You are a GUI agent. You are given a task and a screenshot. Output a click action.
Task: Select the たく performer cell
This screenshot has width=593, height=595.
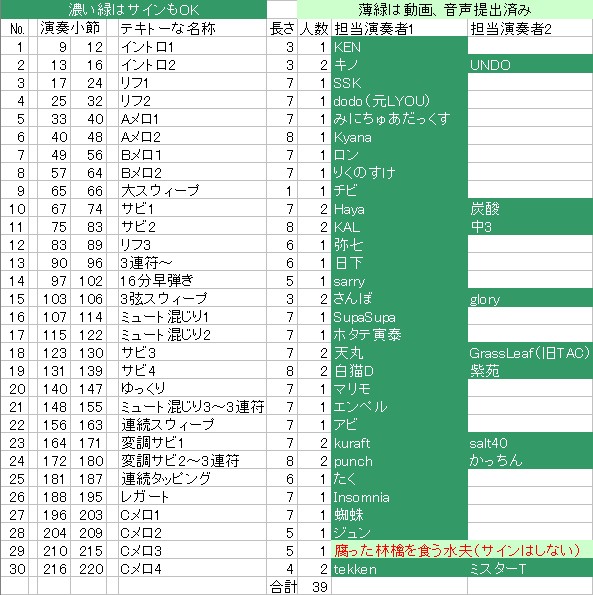(x=400, y=479)
